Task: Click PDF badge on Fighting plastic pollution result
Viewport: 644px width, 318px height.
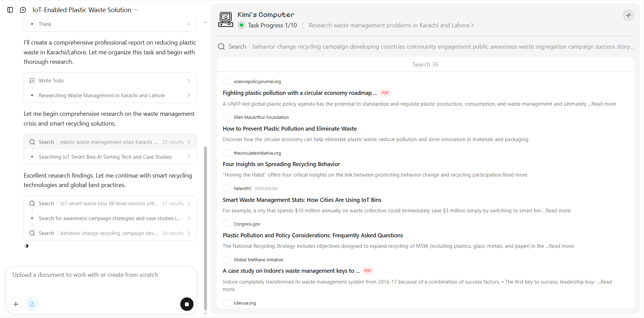Action: click(x=385, y=93)
